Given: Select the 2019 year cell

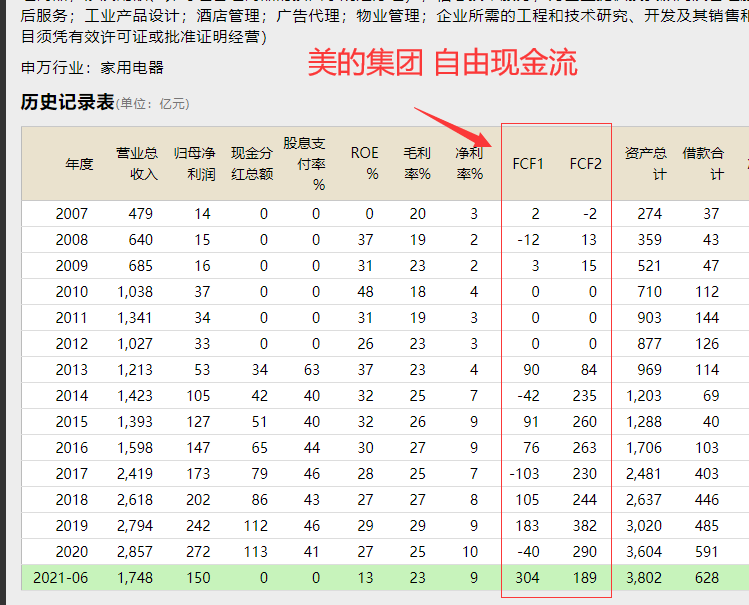Looking at the screenshot, I should pos(72,526).
